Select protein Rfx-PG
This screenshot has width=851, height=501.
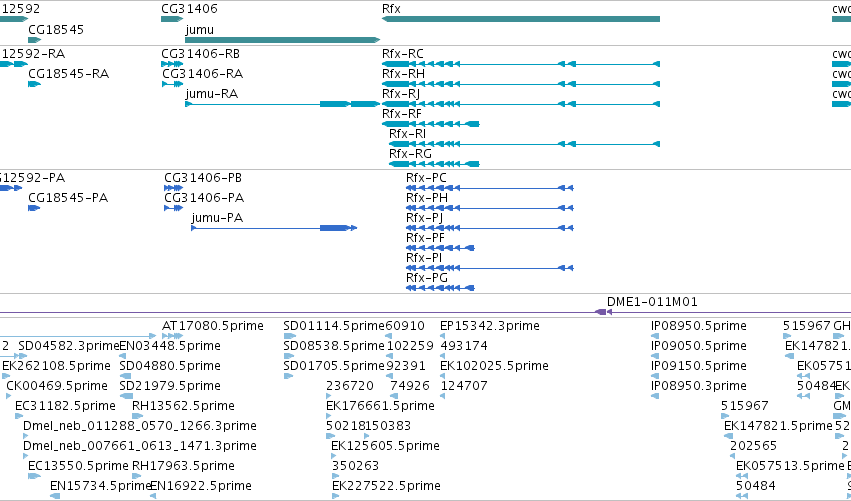[440, 288]
